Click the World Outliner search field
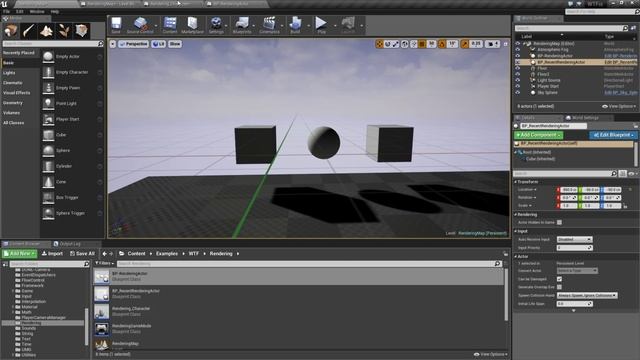The height and width of the screenshot is (360, 640). tap(571, 28)
